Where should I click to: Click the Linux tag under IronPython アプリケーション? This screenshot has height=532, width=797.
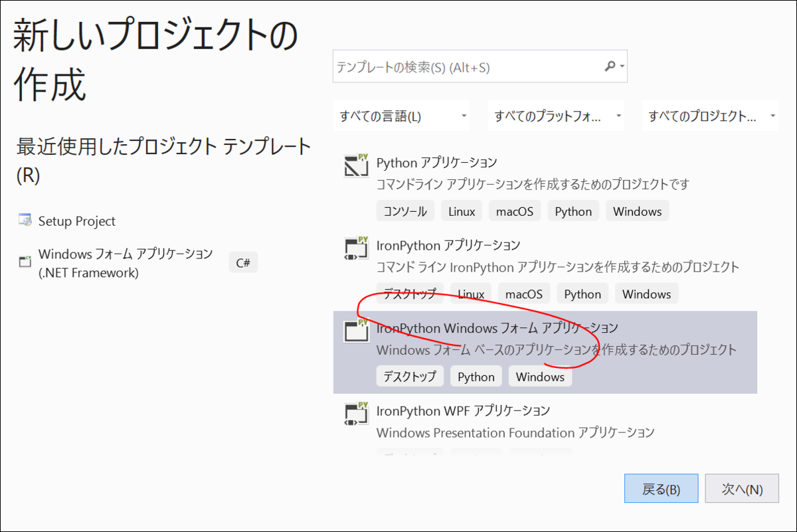click(471, 294)
